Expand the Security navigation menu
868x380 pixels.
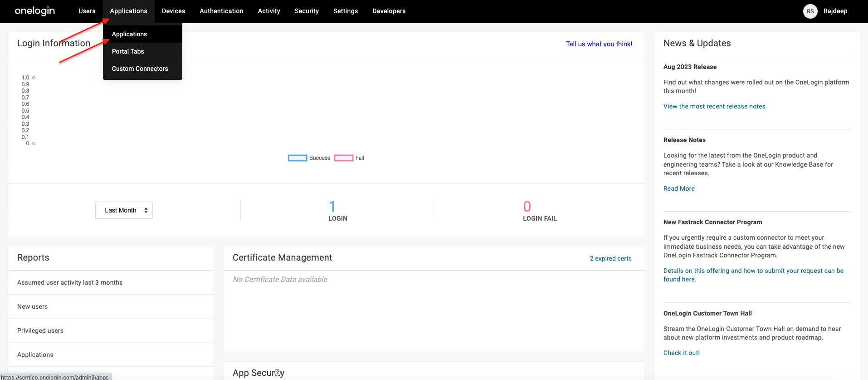click(x=307, y=11)
